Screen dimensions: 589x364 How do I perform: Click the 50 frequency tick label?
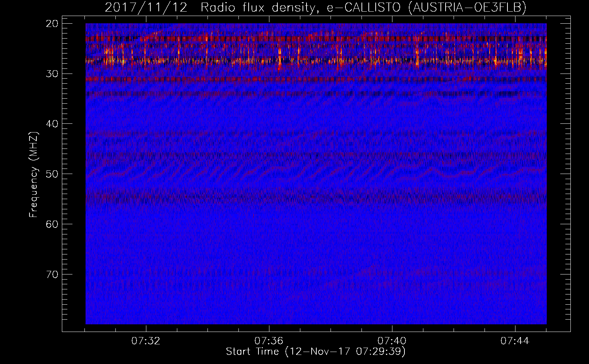click(x=52, y=174)
